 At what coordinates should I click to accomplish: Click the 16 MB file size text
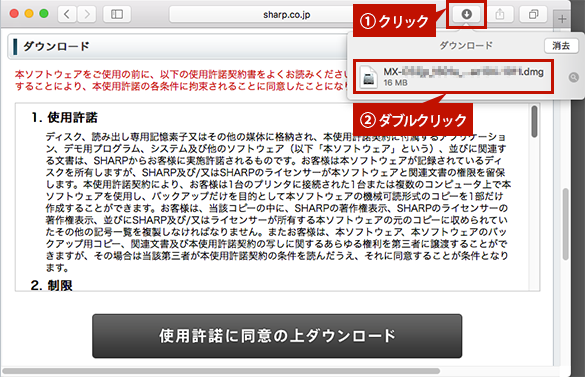click(x=395, y=82)
